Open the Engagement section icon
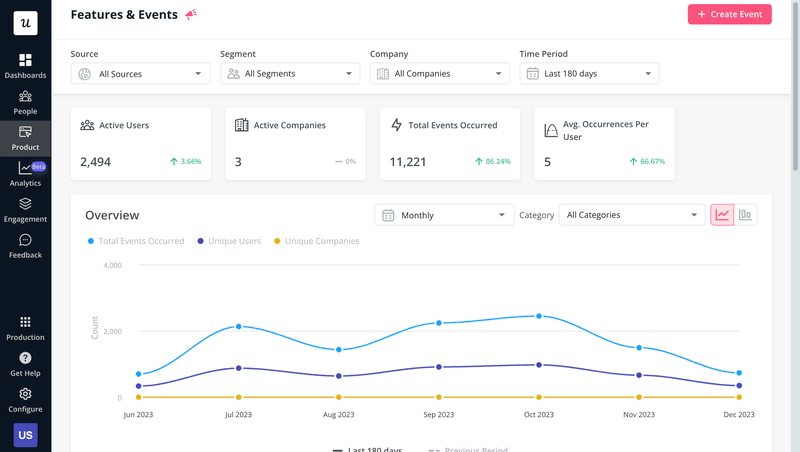The width and height of the screenshot is (800, 452). [x=25, y=204]
